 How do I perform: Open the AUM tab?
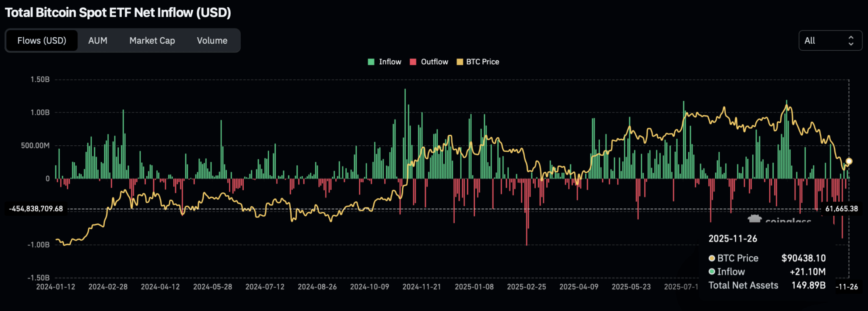[x=97, y=41]
